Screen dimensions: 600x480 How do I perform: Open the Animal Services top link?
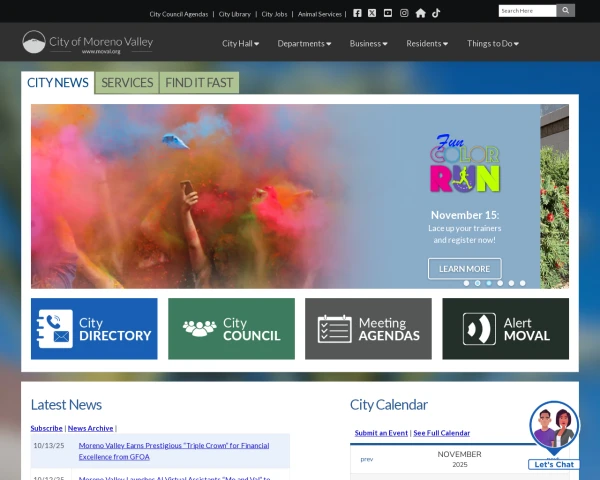[320, 14]
